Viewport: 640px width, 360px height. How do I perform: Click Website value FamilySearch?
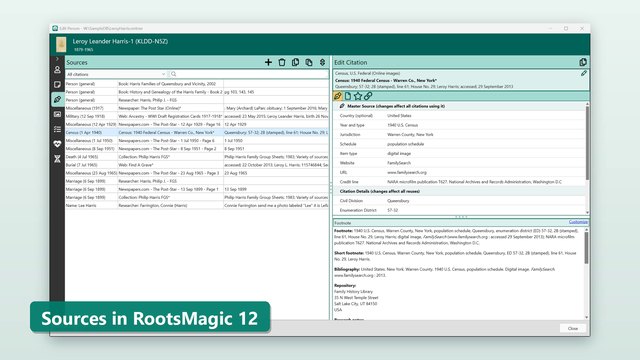point(399,163)
